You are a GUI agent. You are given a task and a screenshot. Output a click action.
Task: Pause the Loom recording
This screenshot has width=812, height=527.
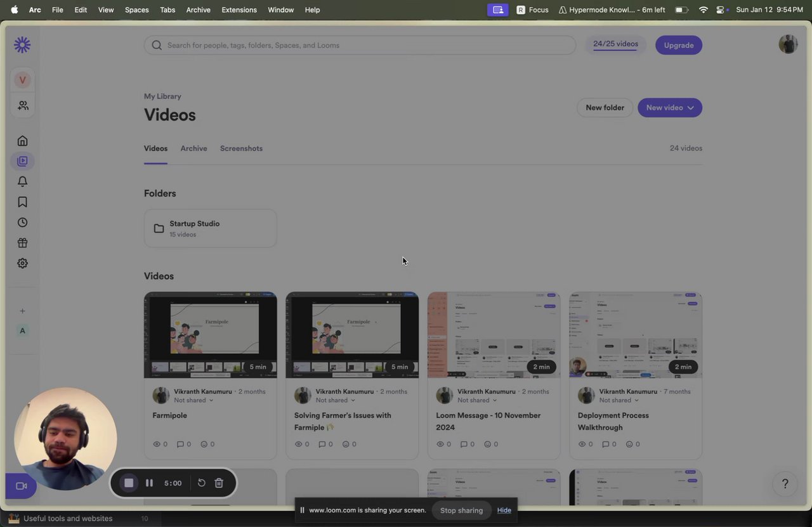149,483
